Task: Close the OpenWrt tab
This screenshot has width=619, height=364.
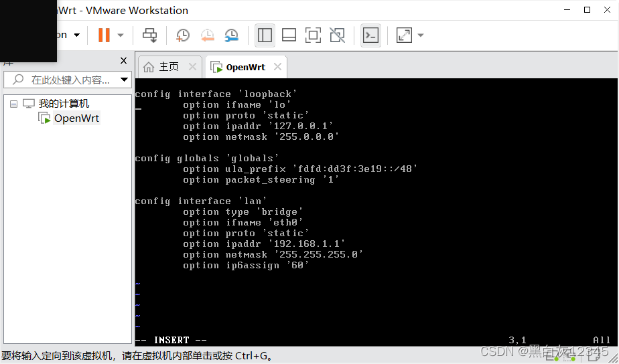Action: [x=277, y=67]
